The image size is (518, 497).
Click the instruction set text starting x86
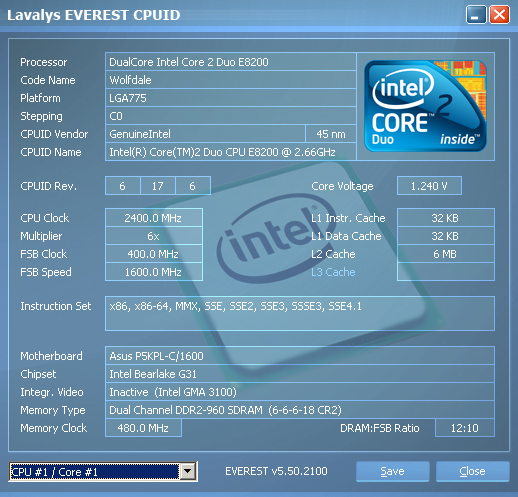click(300, 313)
